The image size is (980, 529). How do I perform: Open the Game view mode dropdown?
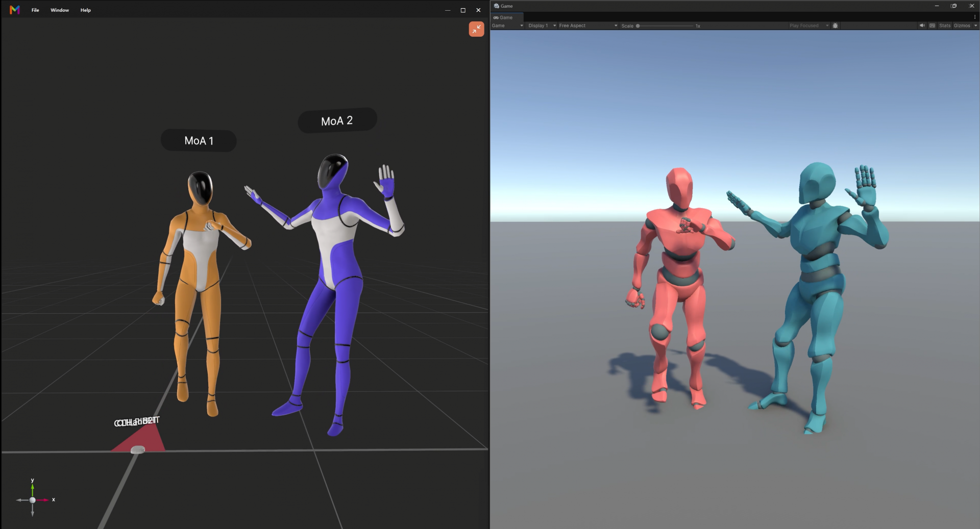(x=507, y=26)
